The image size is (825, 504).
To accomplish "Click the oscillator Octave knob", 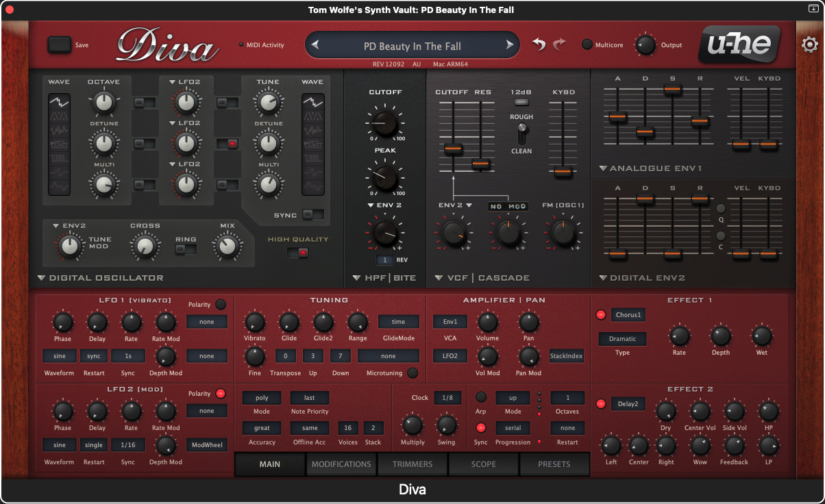I will (x=103, y=103).
